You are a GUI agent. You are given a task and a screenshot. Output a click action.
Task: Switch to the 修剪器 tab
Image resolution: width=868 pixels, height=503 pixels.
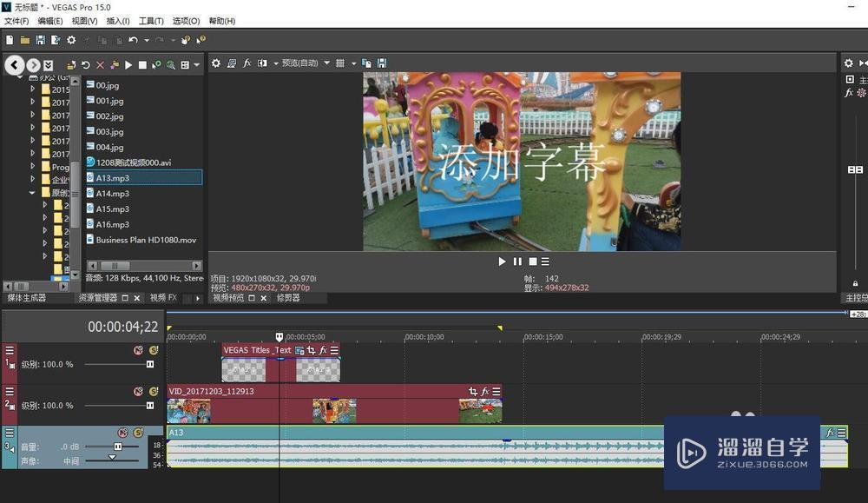pos(289,298)
